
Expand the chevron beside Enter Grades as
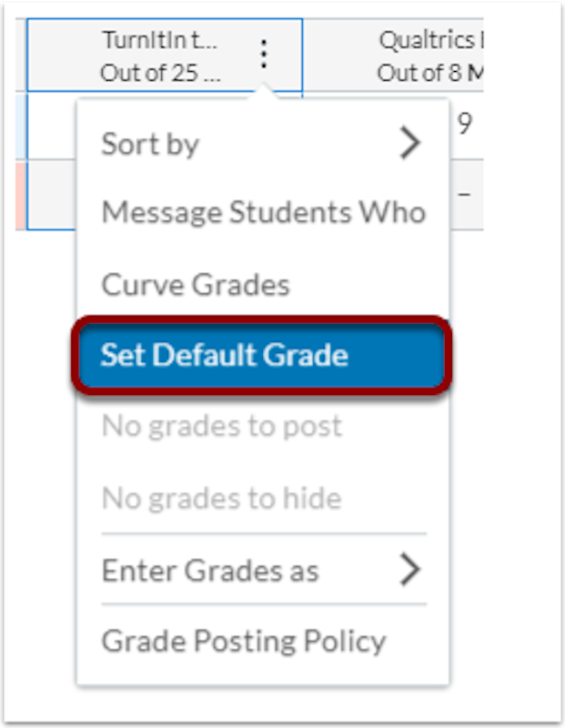coord(410,571)
